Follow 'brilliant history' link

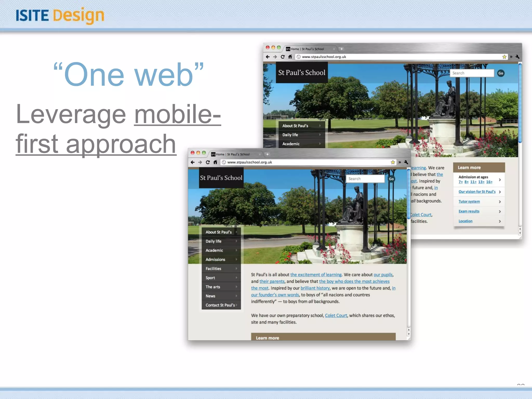coord(315,288)
